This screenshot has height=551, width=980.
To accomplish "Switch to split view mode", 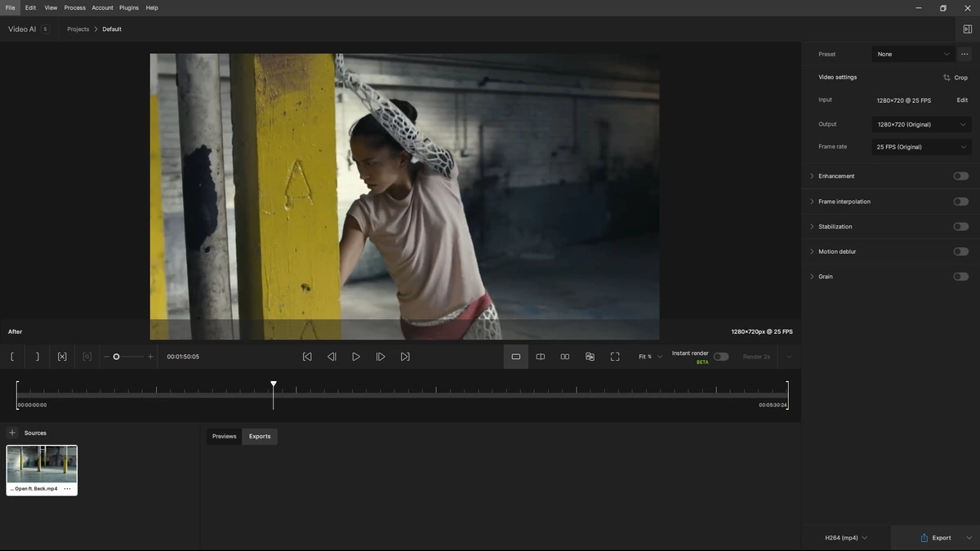I will pos(541,357).
